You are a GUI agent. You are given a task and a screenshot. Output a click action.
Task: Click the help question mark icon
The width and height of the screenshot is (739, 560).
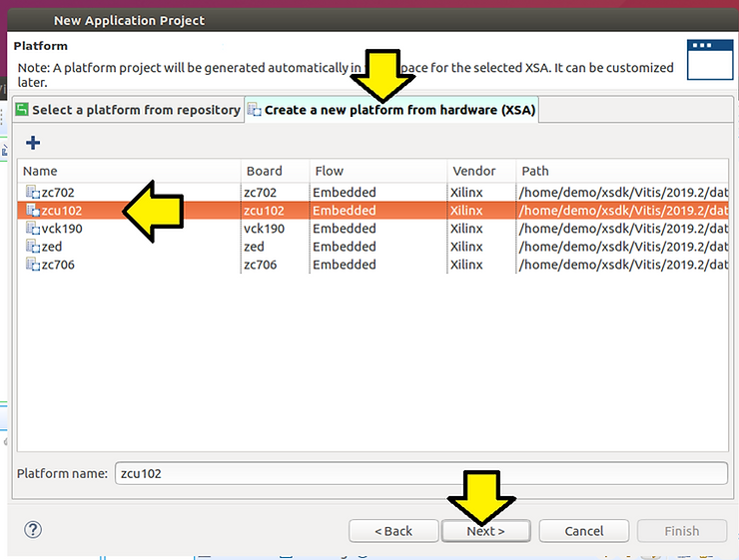[x=33, y=530]
